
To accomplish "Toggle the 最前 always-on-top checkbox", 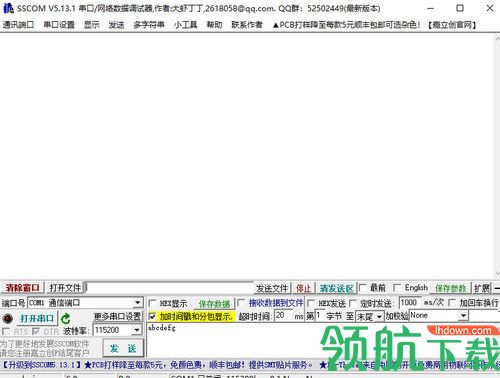I will [363, 287].
